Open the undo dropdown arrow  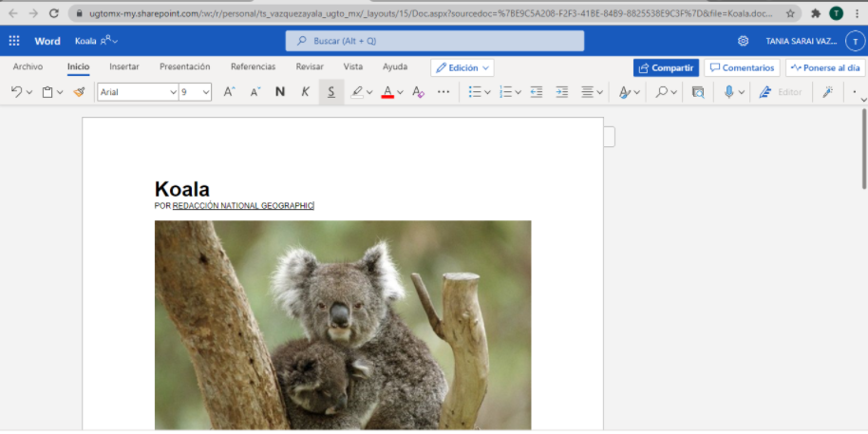29,92
